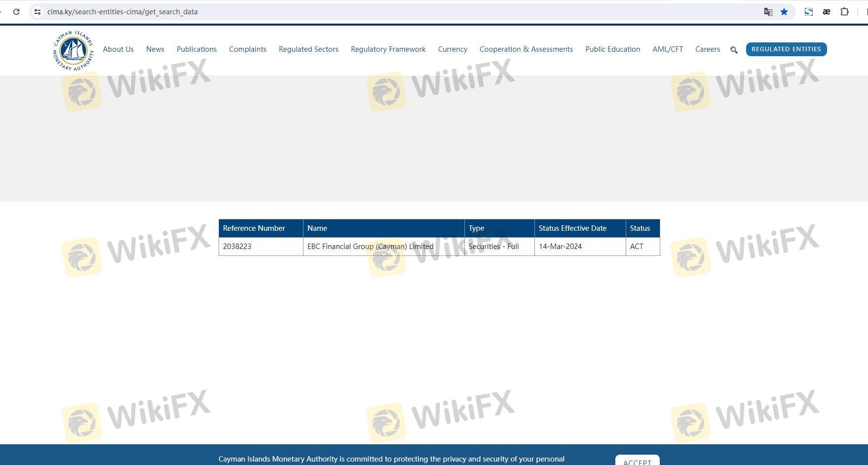This screenshot has width=868, height=465.
Task: Click the browser address bar URL
Action: point(122,12)
